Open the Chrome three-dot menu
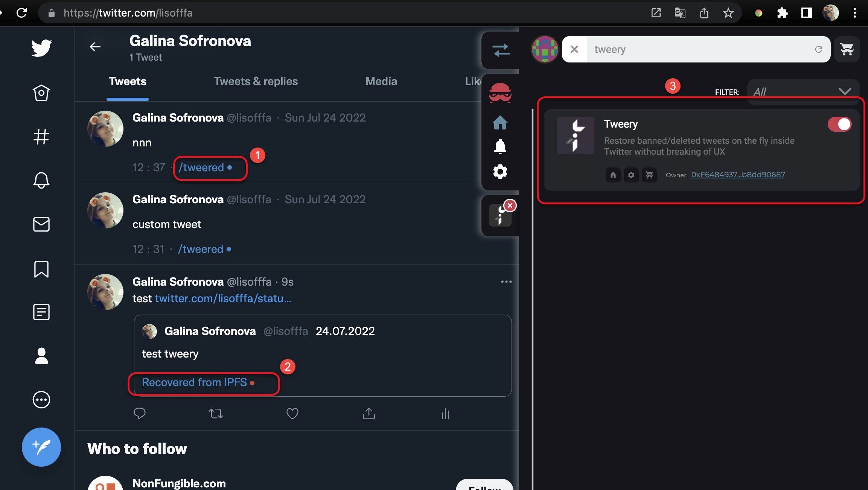This screenshot has height=490, width=868. [855, 13]
